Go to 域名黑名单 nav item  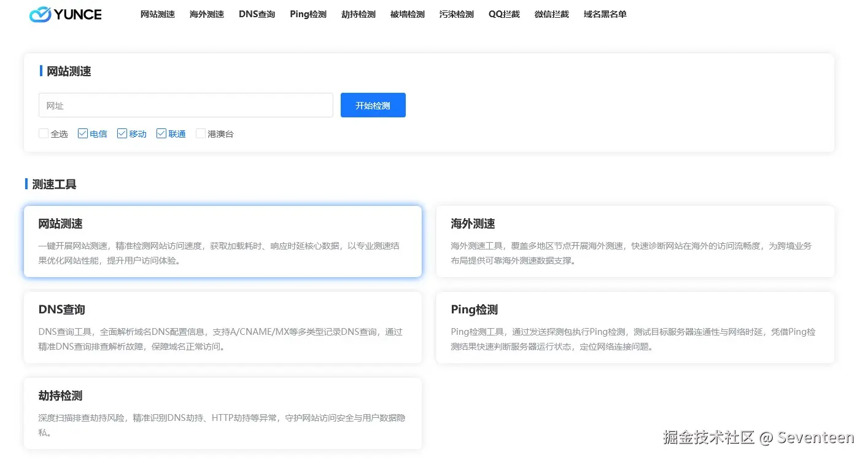tap(605, 14)
